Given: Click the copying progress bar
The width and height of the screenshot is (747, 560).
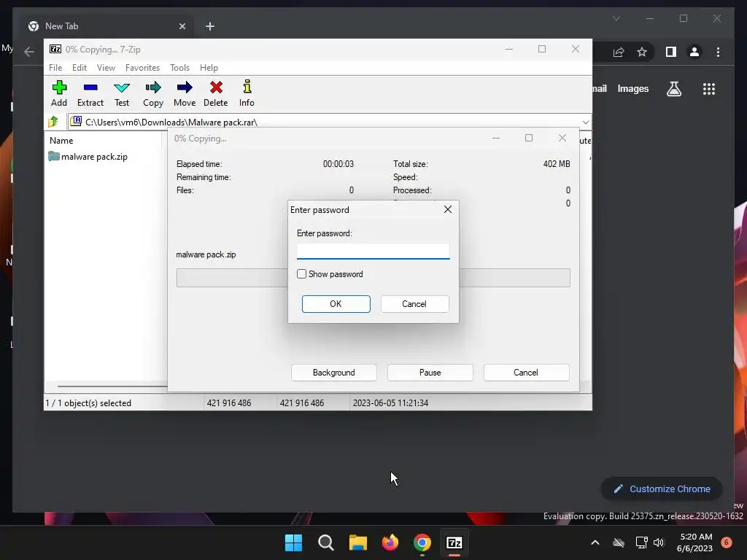Looking at the screenshot, I should [373, 278].
